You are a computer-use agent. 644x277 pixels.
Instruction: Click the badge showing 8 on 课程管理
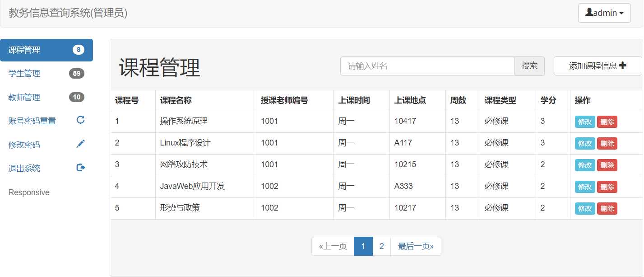[x=77, y=50]
